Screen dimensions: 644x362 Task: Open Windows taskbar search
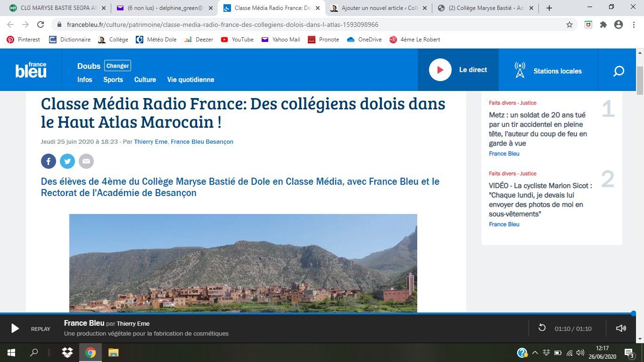tap(34, 353)
